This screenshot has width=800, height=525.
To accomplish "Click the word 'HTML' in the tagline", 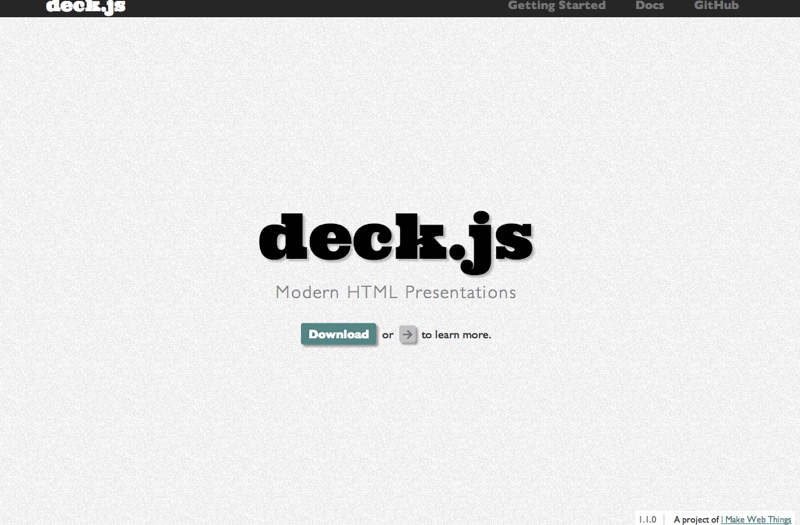I will click(372, 293).
